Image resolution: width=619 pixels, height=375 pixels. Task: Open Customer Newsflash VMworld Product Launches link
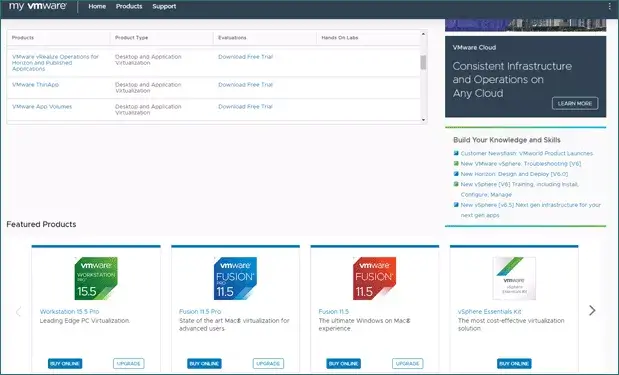(x=527, y=153)
